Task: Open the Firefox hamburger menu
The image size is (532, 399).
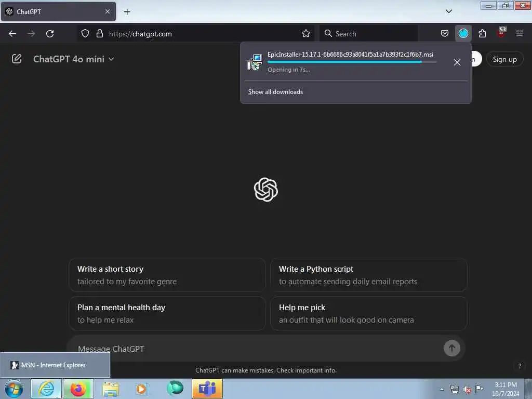Action: pos(519,33)
